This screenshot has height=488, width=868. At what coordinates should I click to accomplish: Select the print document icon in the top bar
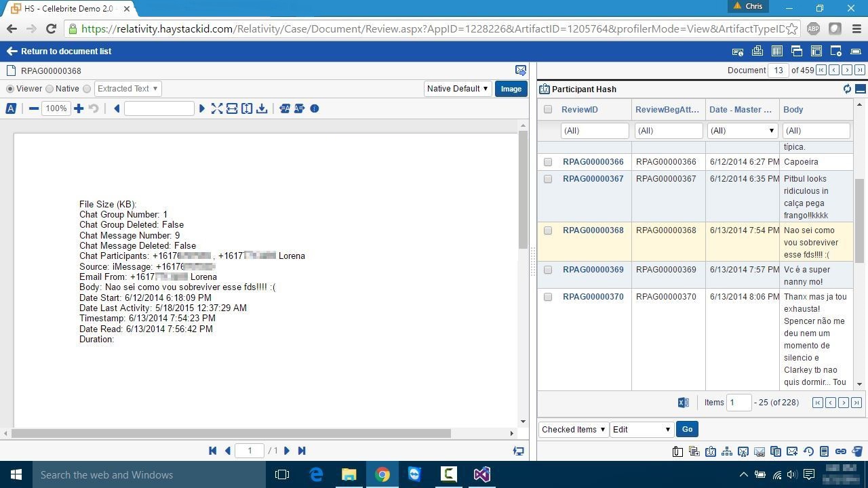(x=757, y=51)
